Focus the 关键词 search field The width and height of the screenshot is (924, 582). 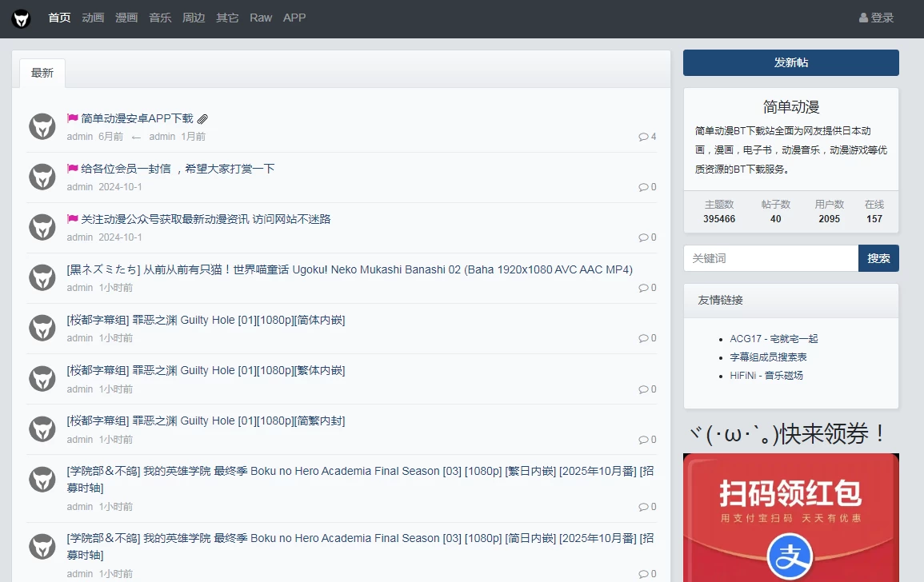[770, 258]
